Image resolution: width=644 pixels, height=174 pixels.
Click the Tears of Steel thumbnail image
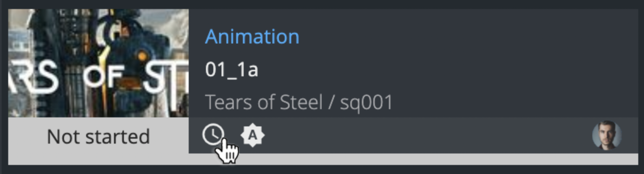[x=98, y=63]
